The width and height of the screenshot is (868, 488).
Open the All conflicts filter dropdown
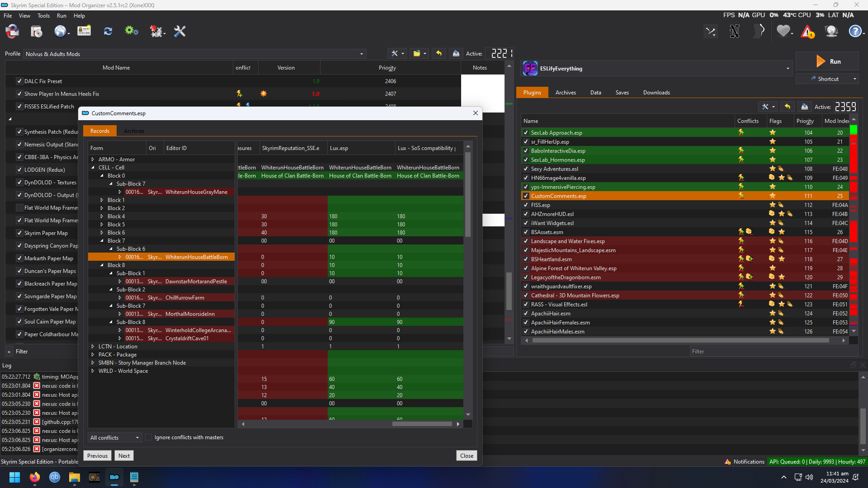(115, 437)
